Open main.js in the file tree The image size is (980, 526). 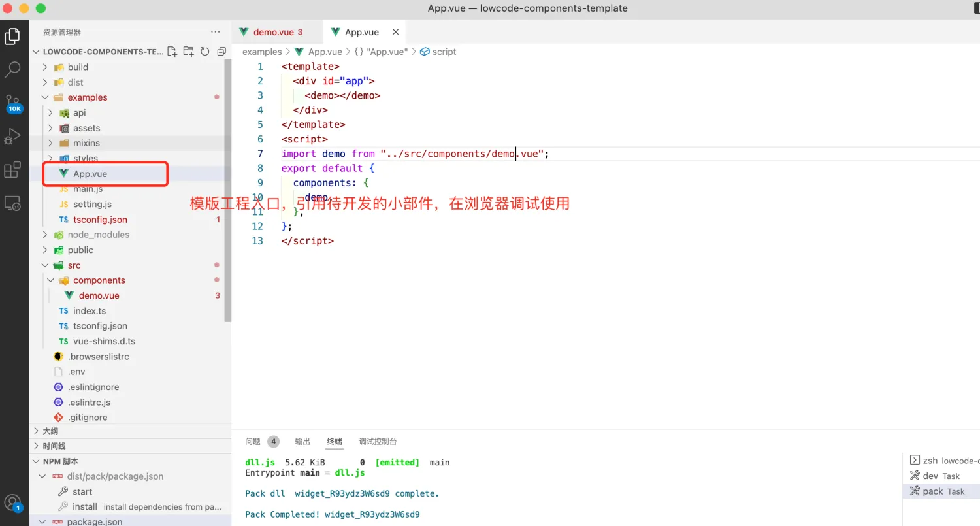(88, 189)
